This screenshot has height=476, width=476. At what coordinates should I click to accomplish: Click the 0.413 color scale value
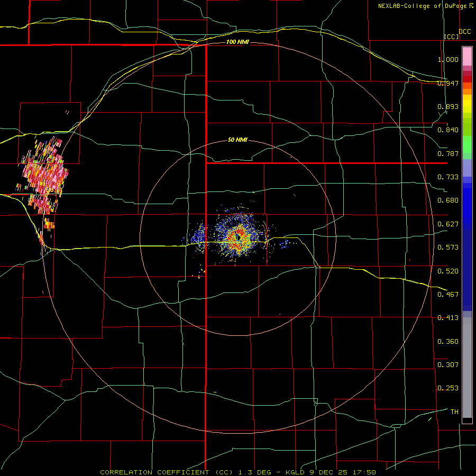448,318
